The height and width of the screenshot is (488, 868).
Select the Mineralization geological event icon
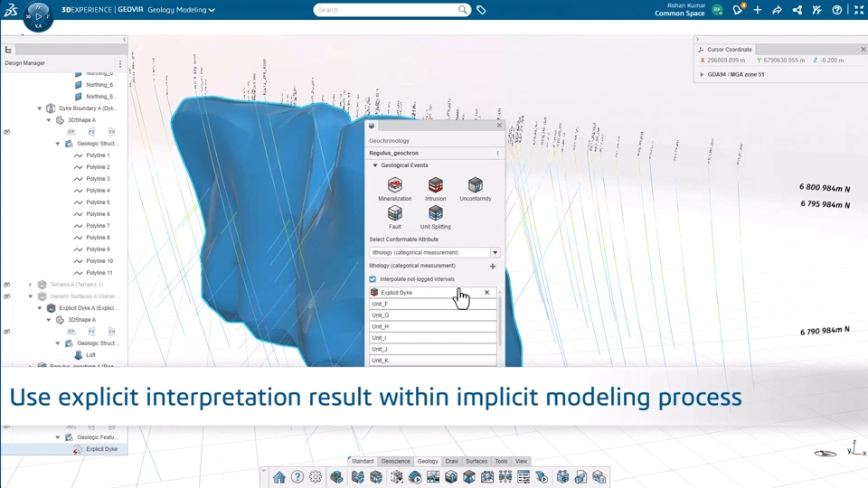coord(395,184)
